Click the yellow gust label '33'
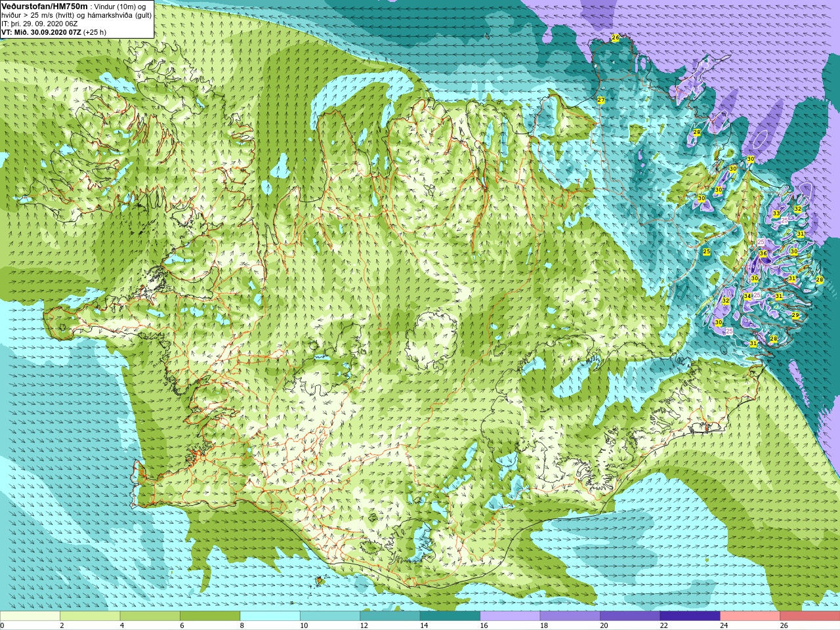This screenshot has width=840, height=630. [x=776, y=214]
